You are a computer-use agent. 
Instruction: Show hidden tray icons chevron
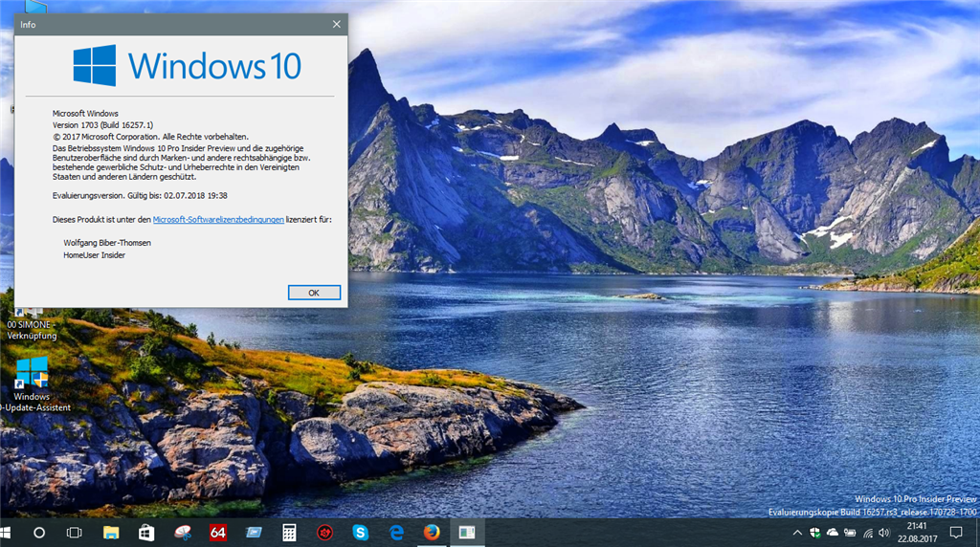[797, 533]
